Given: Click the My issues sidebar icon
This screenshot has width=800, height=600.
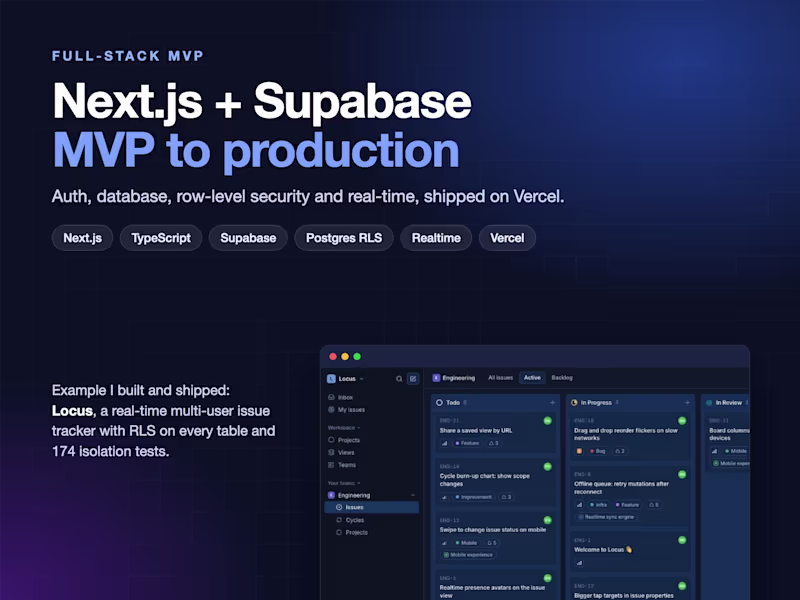Looking at the screenshot, I should coord(331,409).
